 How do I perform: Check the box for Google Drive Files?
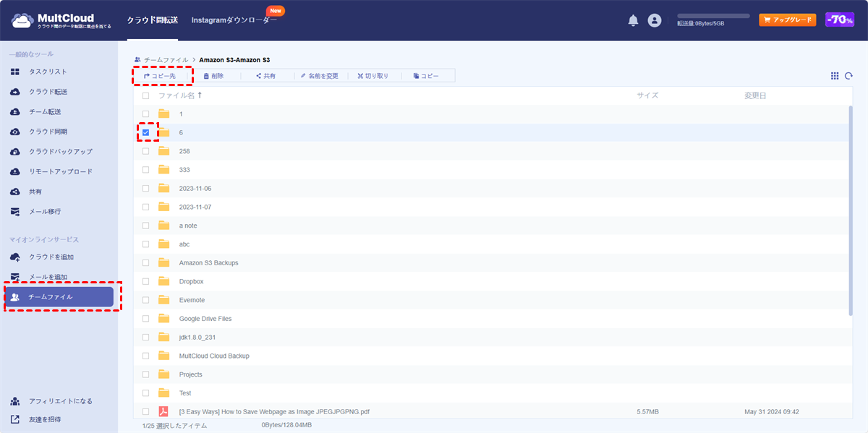(x=145, y=319)
